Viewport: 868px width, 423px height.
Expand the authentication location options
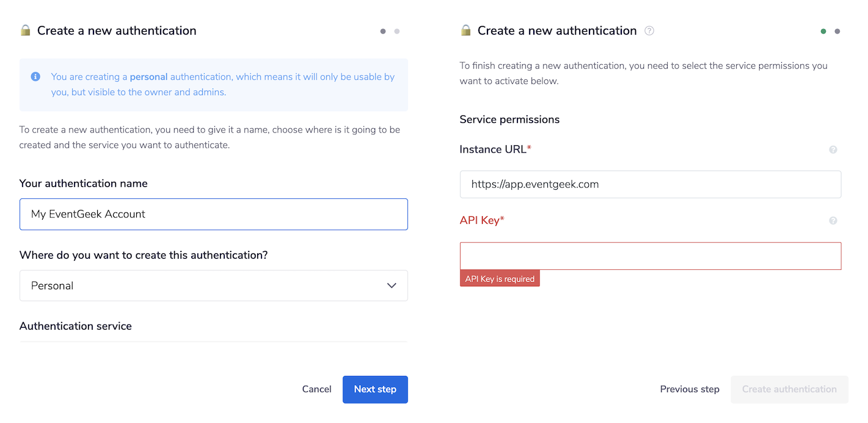tap(213, 285)
